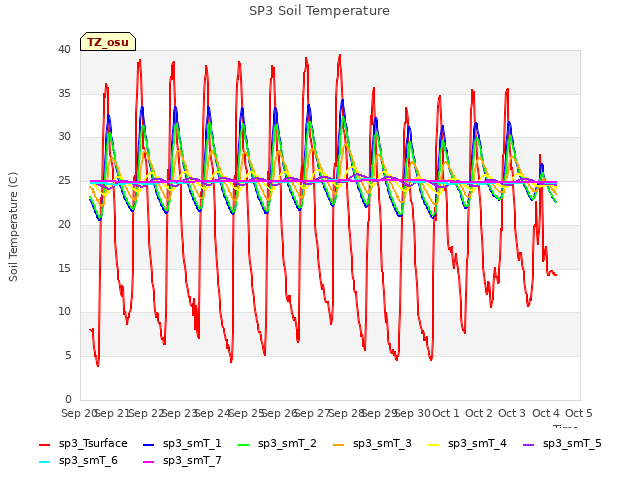640x480 pixels.
Task: Click the 0 y-axis tick label
Action: [x=68, y=399]
